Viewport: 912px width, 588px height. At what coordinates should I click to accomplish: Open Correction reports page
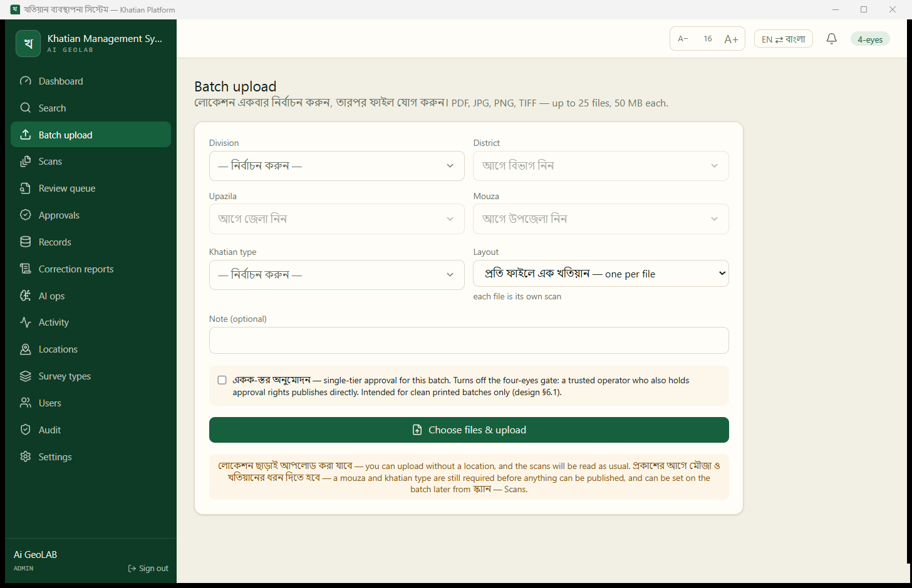(x=91, y=269)
